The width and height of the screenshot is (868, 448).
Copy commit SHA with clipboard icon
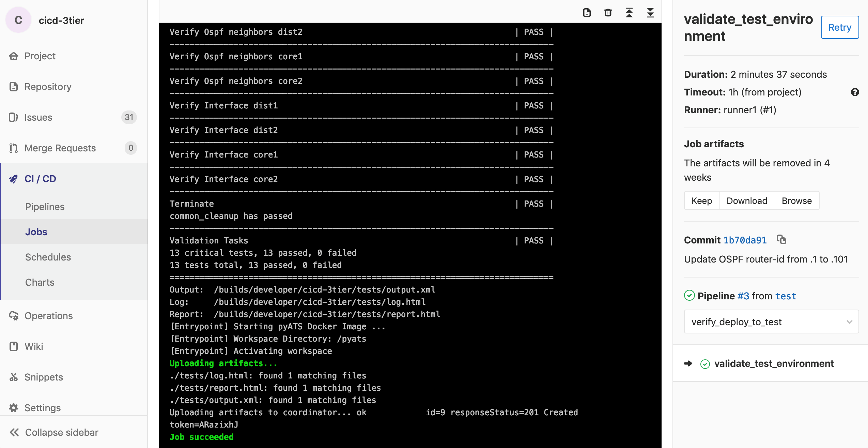coord(781,240)
